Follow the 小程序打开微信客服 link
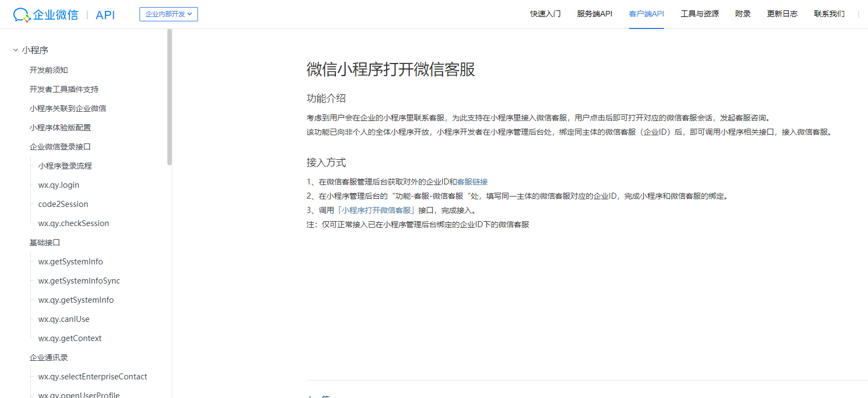 [376, 210]
